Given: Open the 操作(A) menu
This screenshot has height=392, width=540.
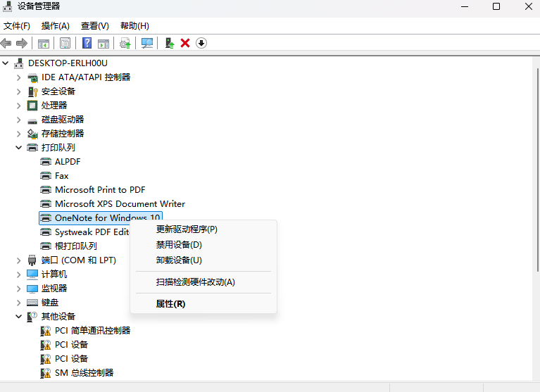Looking at the screenshot, I should pyautogui.click(x=56, y=26).
